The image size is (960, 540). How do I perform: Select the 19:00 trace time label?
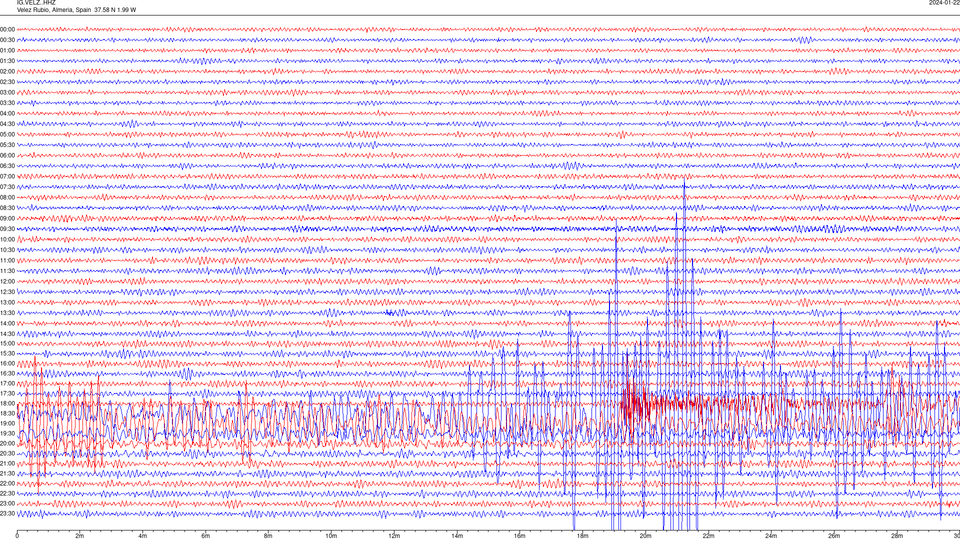[7, 423]
